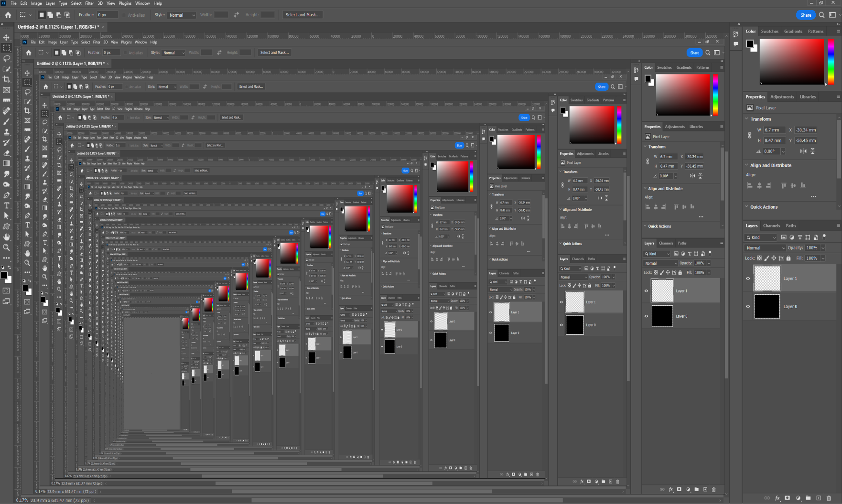Select the Move tool
842x504 pixels.
(6, 37)
